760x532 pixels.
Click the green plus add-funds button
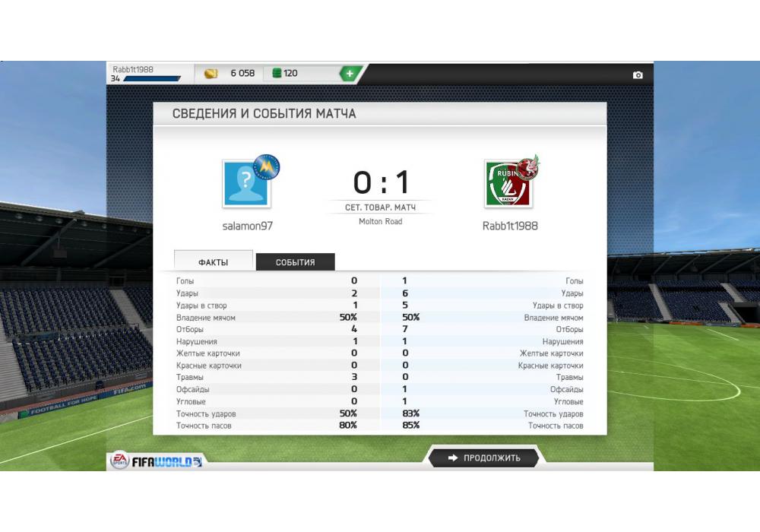pos(350,74)
